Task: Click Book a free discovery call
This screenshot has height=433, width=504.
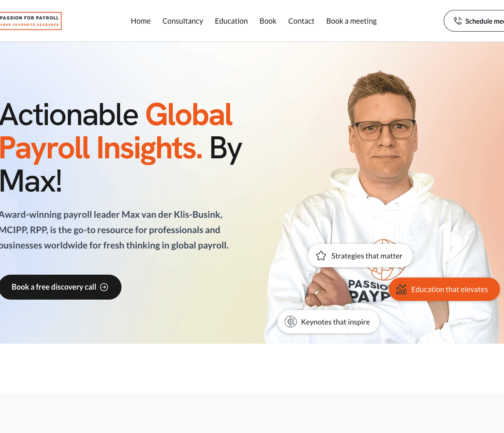Action: pyautogui.click(x=60, y=287)
